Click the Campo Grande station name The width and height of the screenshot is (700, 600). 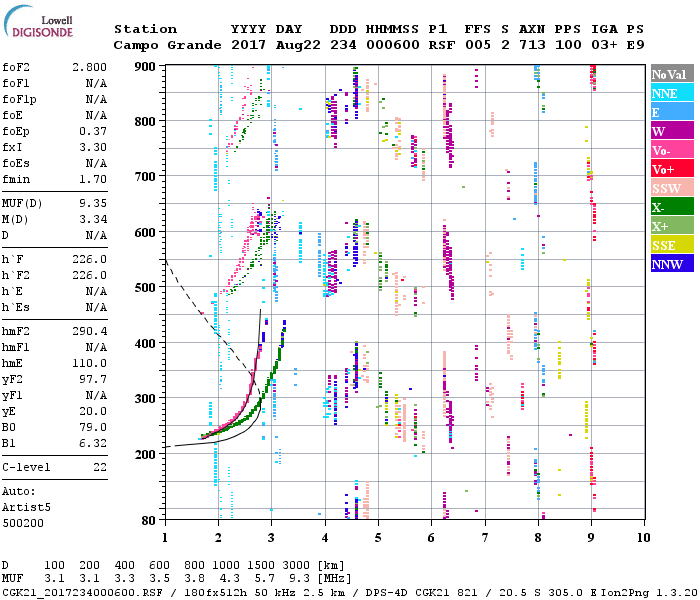tap(164, 46)
